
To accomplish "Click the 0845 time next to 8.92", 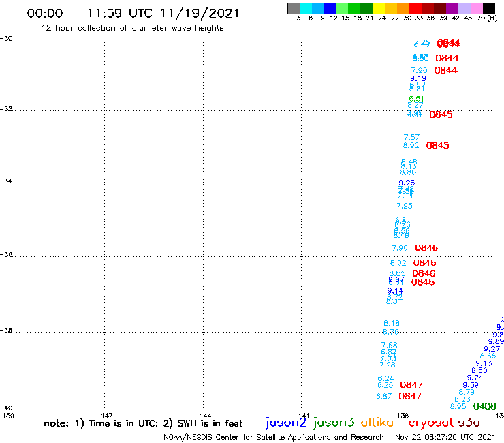I will 437,146.
